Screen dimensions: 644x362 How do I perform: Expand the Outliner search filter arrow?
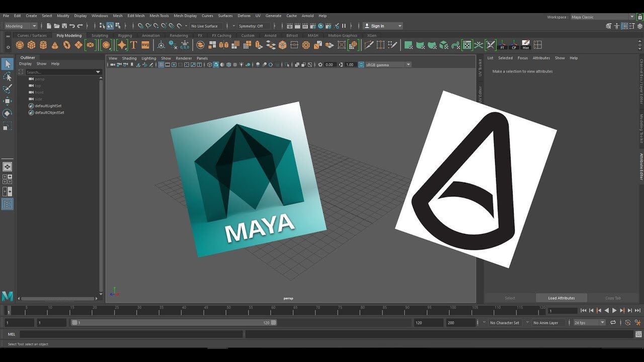pos(98,72)
